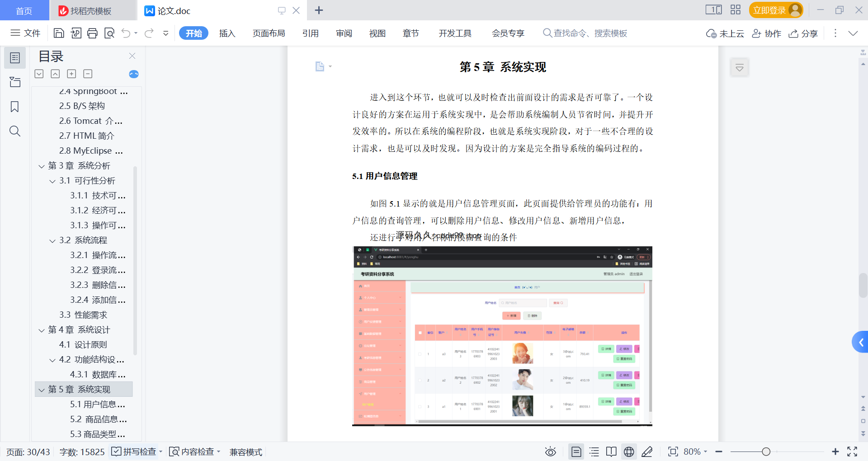Switch to outline view in the status bar
The width and height of the screenshot is (868, 461).
coord(594,452)
